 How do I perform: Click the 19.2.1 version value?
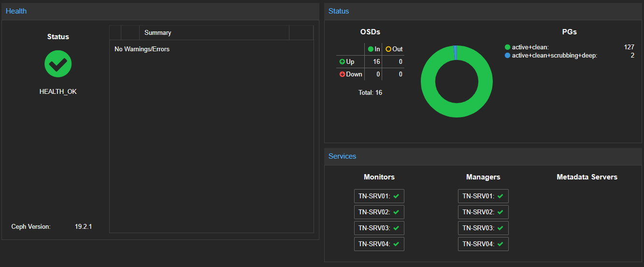click(84, 226)
